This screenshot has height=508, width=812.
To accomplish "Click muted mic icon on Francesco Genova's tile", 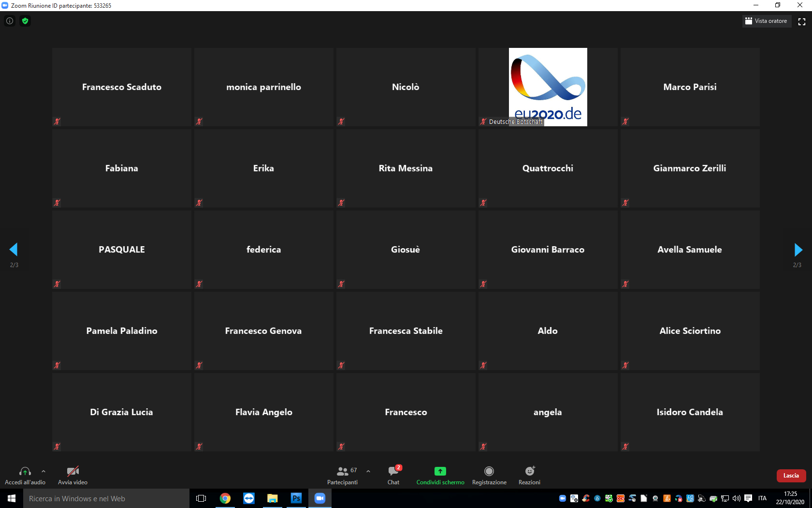I will click(x=199, y=365).
